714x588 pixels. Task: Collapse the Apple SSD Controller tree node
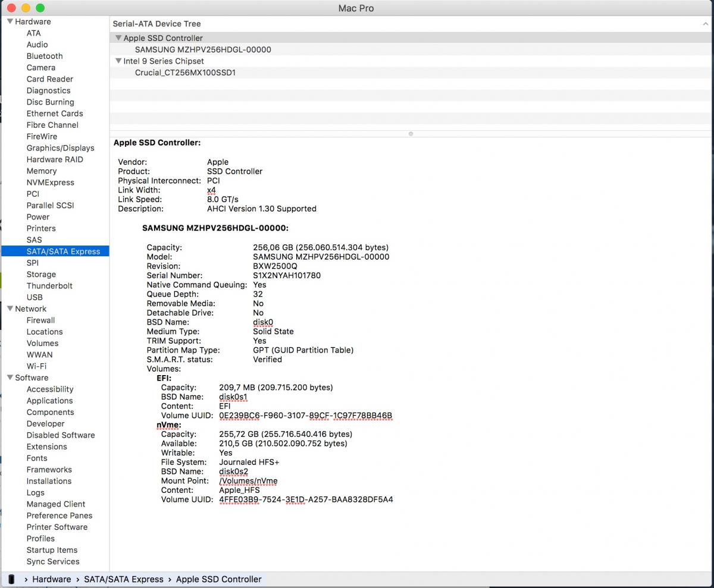click(118, 38)
